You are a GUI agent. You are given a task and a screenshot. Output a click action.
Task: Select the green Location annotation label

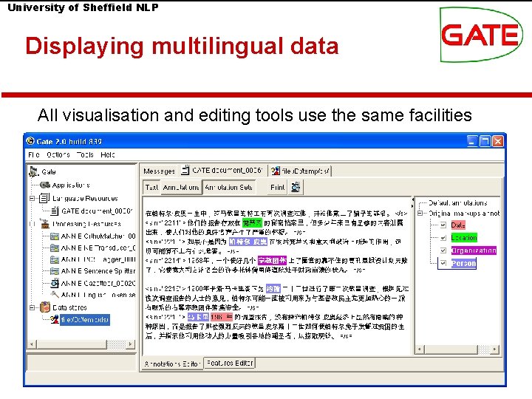click(x=464, y=238)
